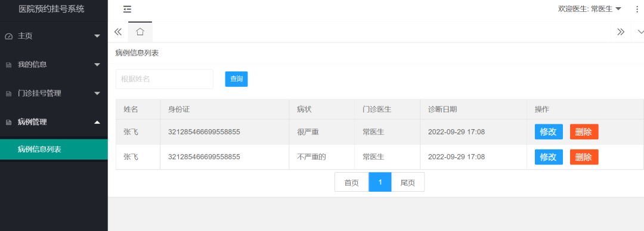Focus the 根据姓名 search field
The height and width of the screenshot is (231, 644).
click(x=165, y=79)
